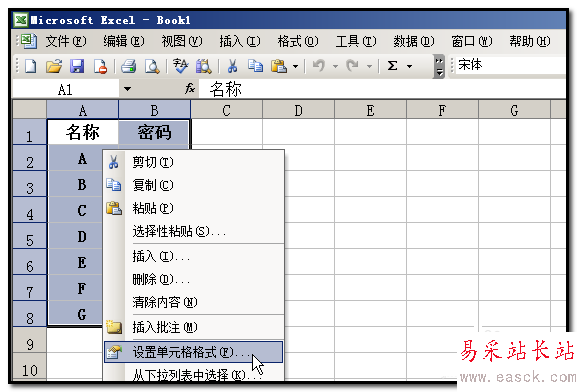Click the Excel title bar app icon
577x392 pixels.
point(21,20)
